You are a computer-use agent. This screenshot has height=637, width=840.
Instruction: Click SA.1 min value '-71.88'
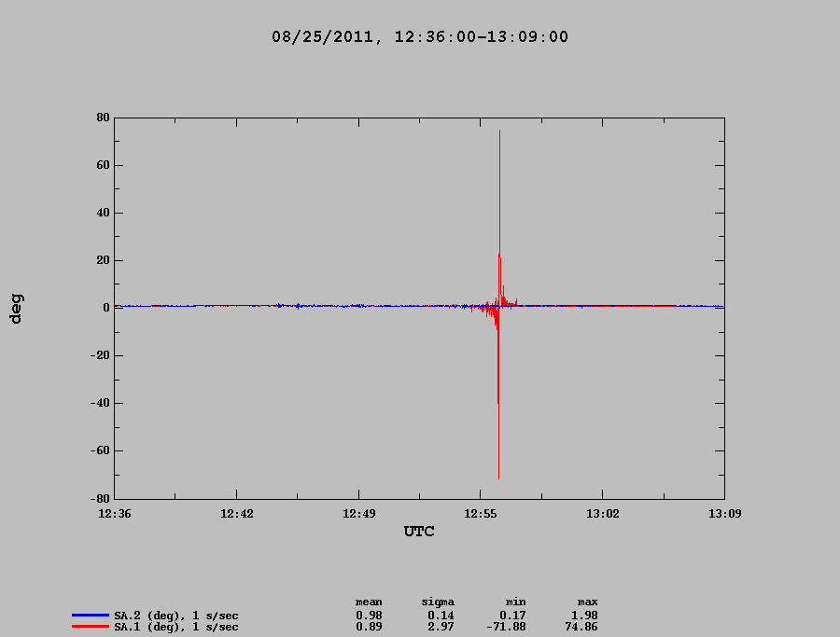point(506,627)
